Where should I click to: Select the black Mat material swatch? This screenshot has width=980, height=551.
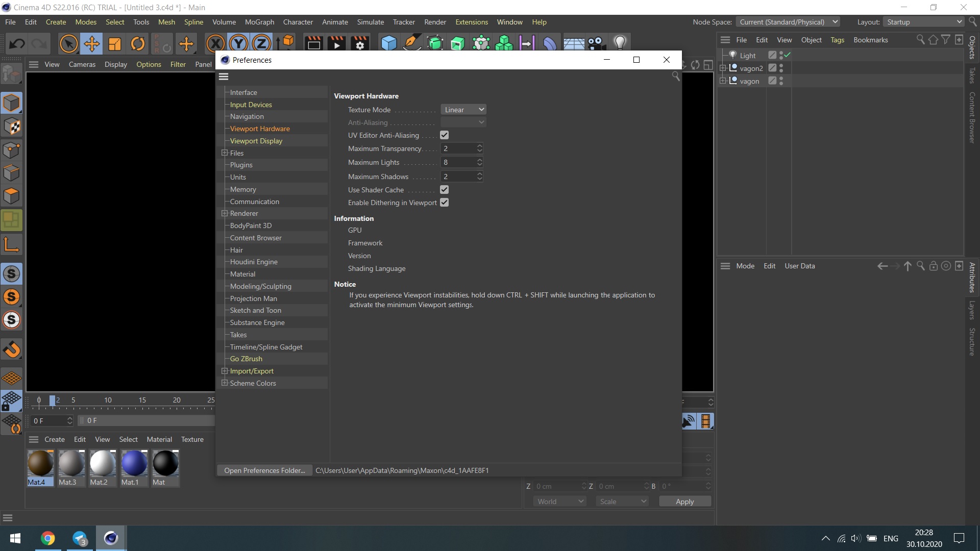pyautogui.click(x=165, y=468)
